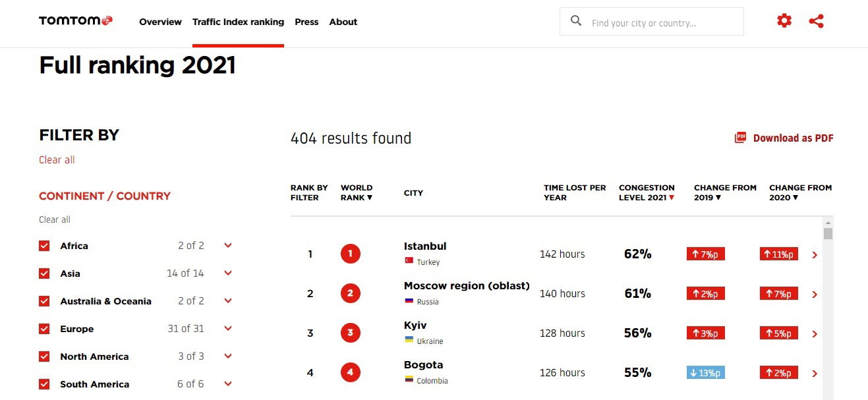Click Istanbul's 142 hours value
This screenshot has height=400, width=868.
tap(562, 254)
